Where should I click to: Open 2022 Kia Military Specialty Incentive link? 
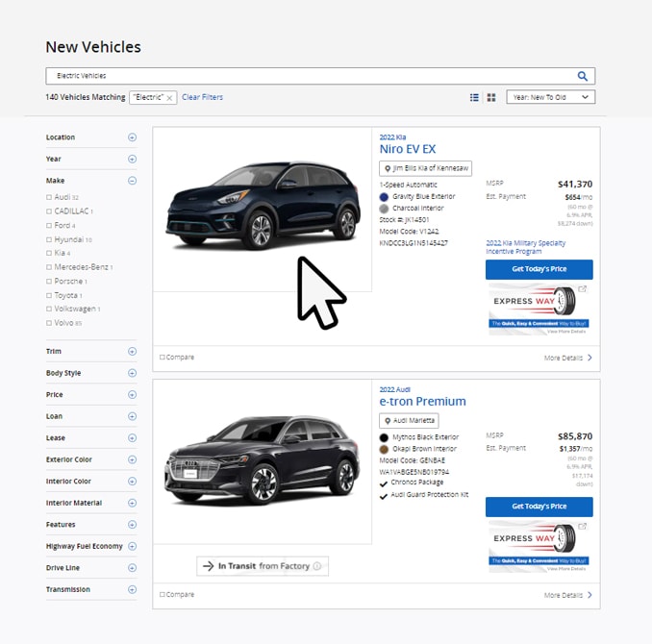(x=526, y=247)
